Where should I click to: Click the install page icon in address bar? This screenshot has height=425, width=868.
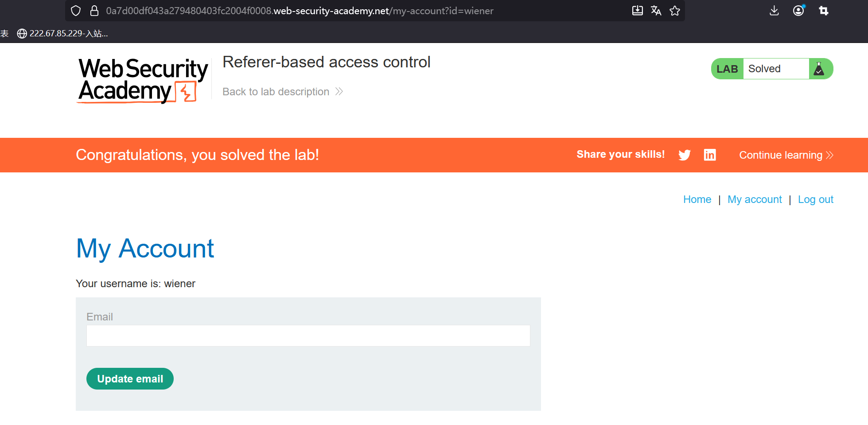[637, 11]
